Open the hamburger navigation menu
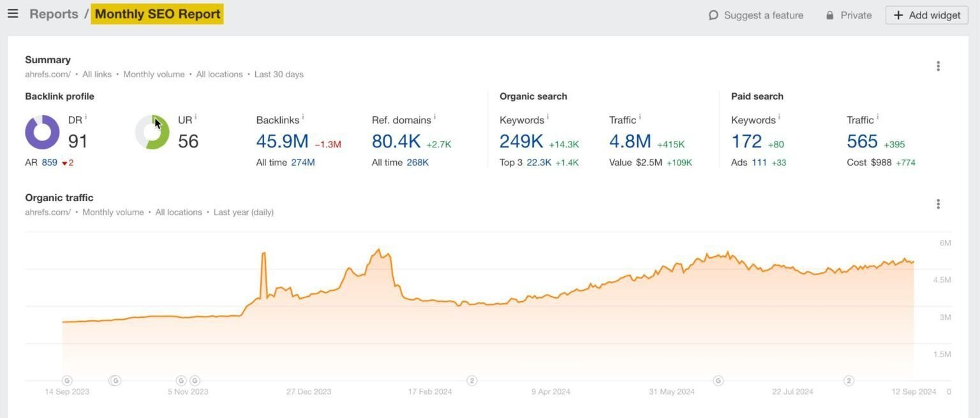Screen dimensions: 980x418 point(13,13)
